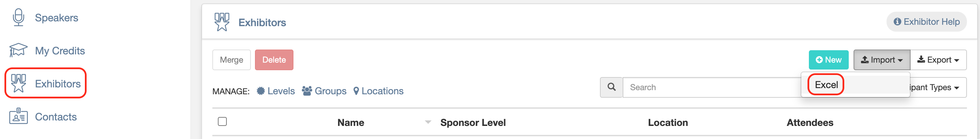The image size is (980, 139).
Task: Click the Exhibitors ribbon icon in sidebar
Action: pyautogui.click(x=18, y=83)
